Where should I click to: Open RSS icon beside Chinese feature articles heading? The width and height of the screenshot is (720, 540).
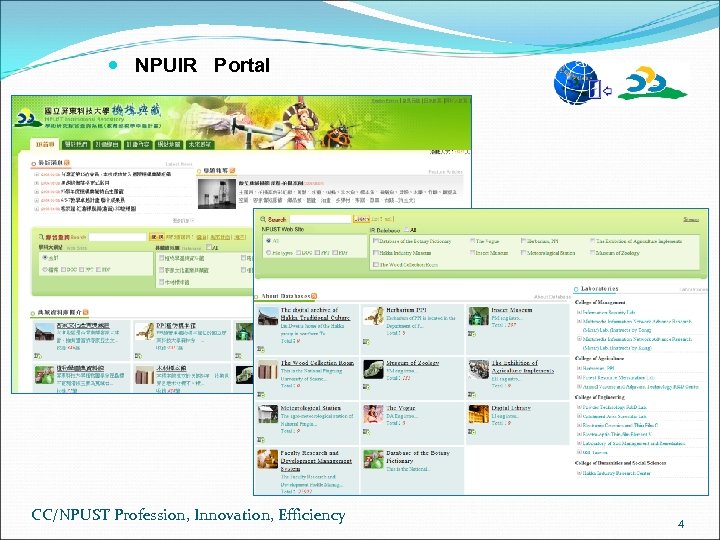(x=232, y=170)
